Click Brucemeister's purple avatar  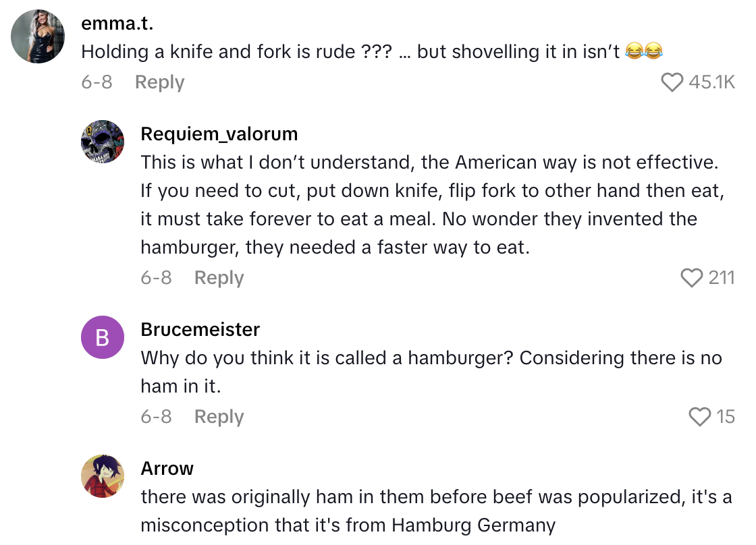pos(103,337)
